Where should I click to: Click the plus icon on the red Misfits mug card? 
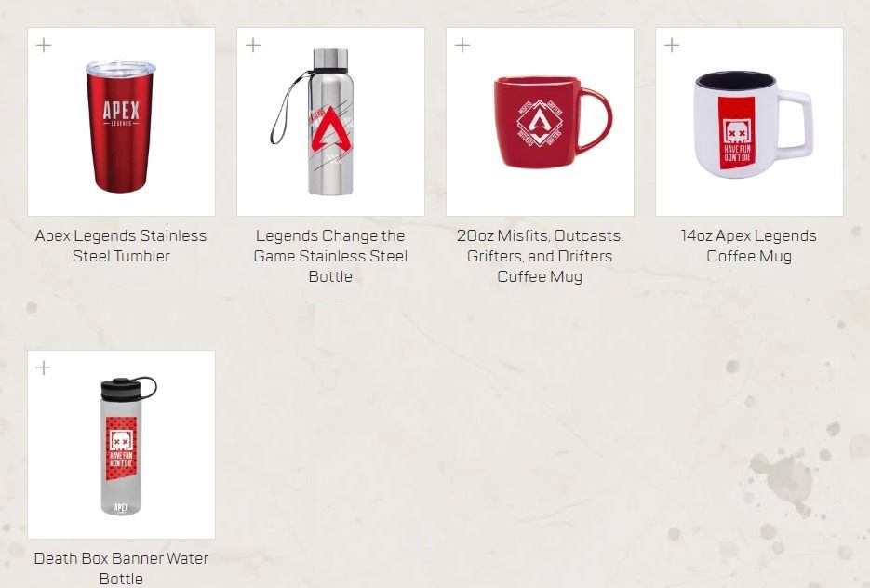462,45
